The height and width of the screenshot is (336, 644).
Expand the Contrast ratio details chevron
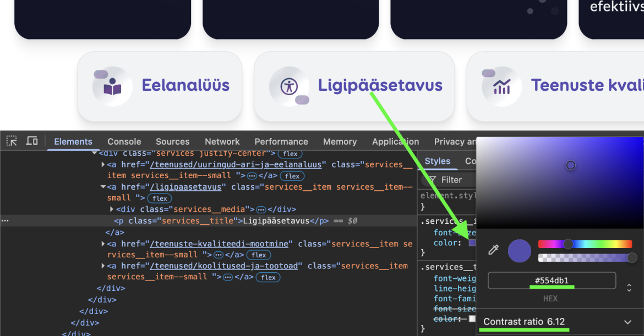[x=627, y=322]
